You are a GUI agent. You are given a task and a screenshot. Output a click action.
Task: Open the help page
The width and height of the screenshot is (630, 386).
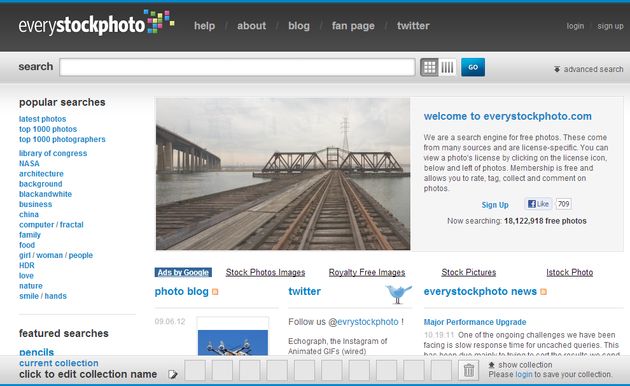click(205, 26)
